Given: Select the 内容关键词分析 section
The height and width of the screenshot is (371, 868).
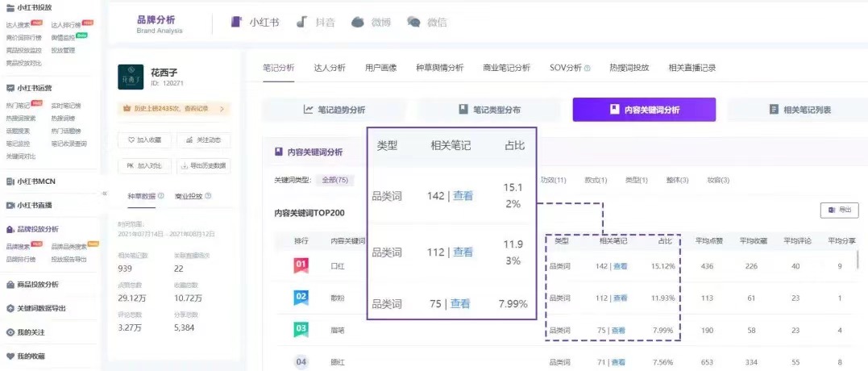Looking at the screenshot, I should pos(645,110).
